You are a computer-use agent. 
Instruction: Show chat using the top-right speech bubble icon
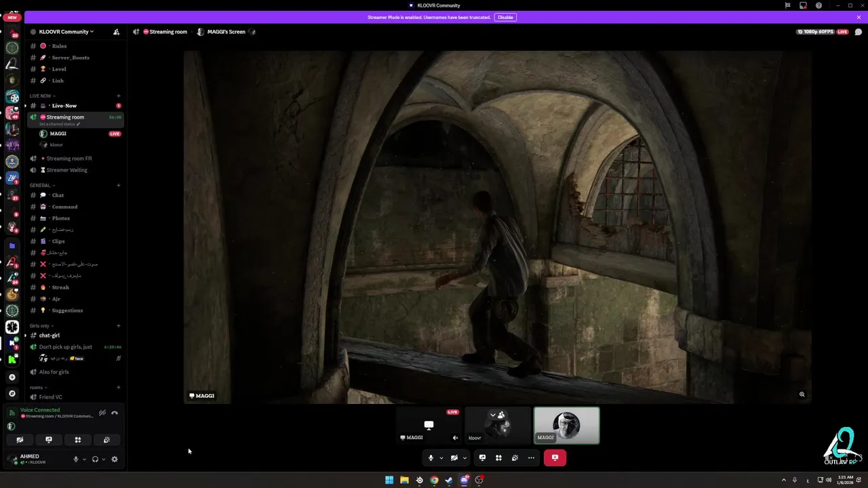tap(858, 32)
